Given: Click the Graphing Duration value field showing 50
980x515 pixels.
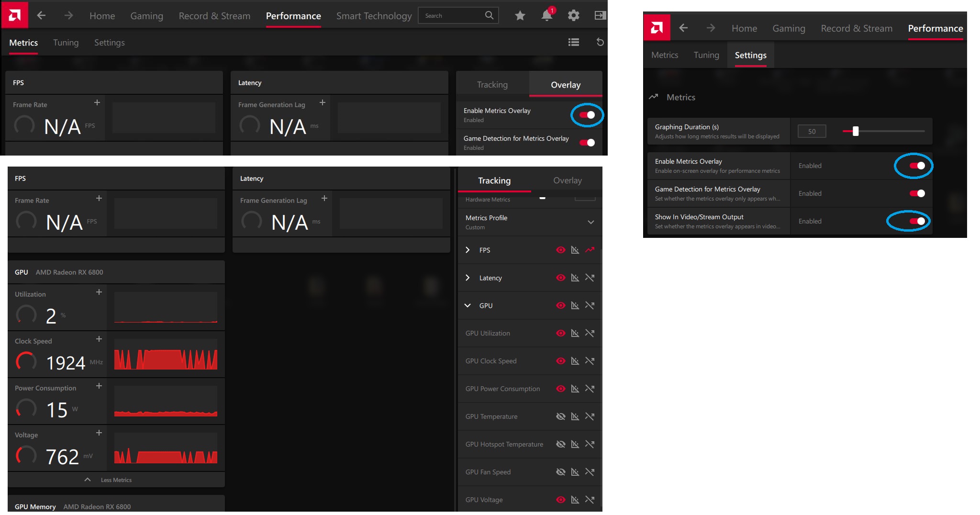Looking at the screenshot, I should click(x=812, y=131).
